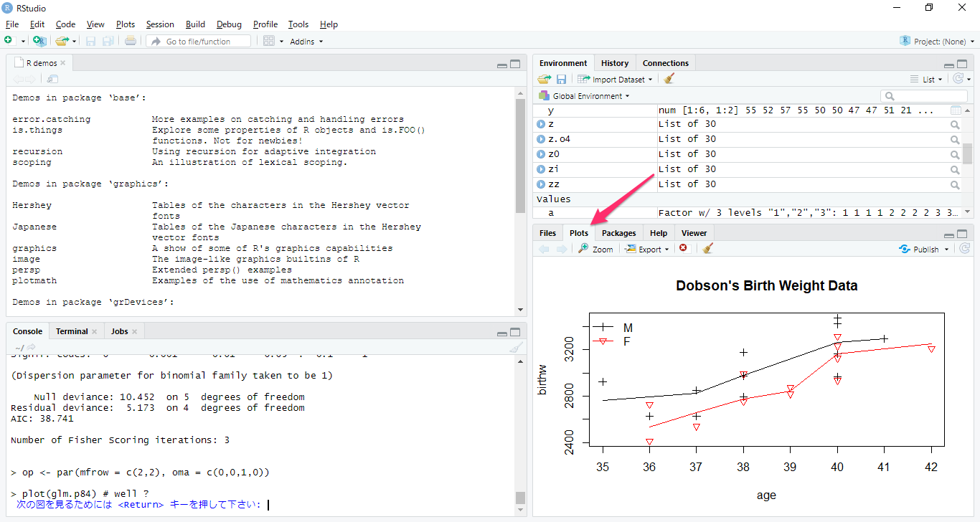This screenshot has width=980, height=522.
Task: Remove the current plot using the red delete icon
Action: point(684,248)
